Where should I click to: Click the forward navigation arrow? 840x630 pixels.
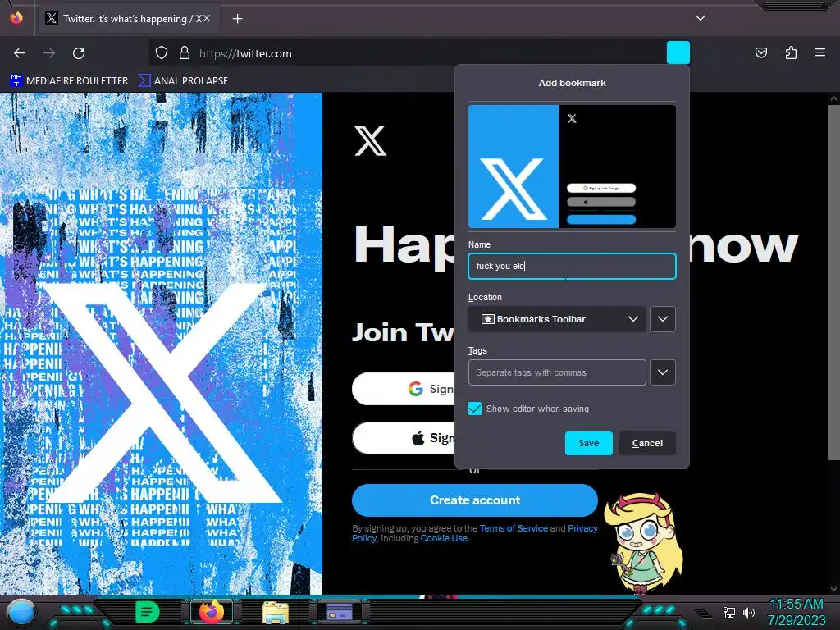coord(49,53)
